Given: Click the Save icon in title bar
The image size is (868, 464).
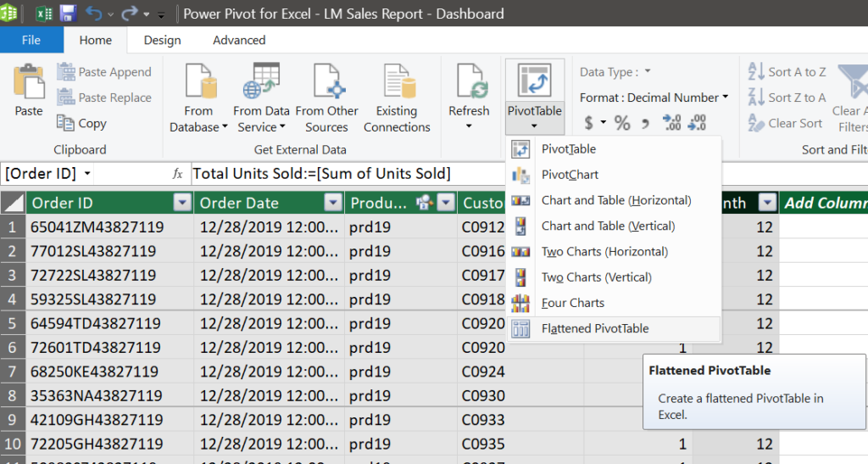Looking at the screenshot, I should click(x=68, y=14).
